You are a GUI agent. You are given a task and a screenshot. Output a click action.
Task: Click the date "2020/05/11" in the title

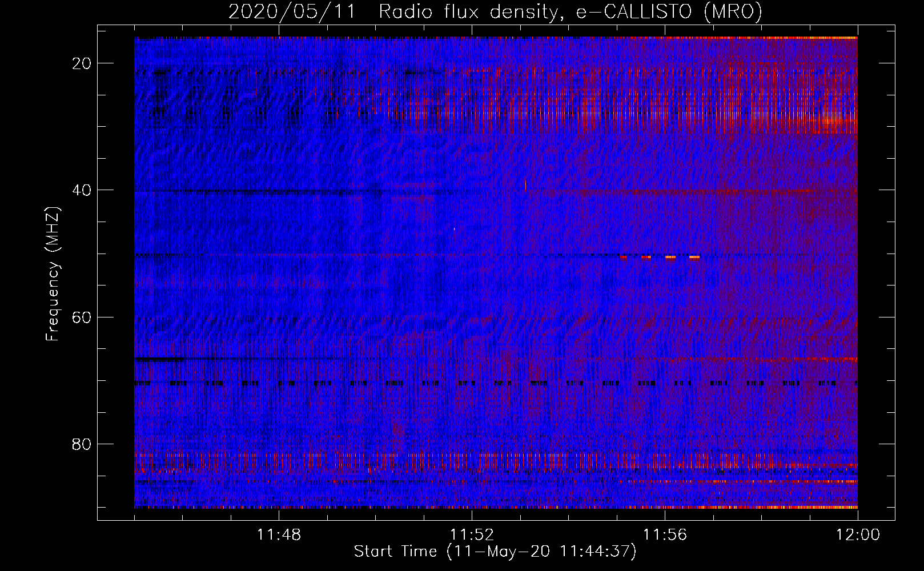pos(291,12)
